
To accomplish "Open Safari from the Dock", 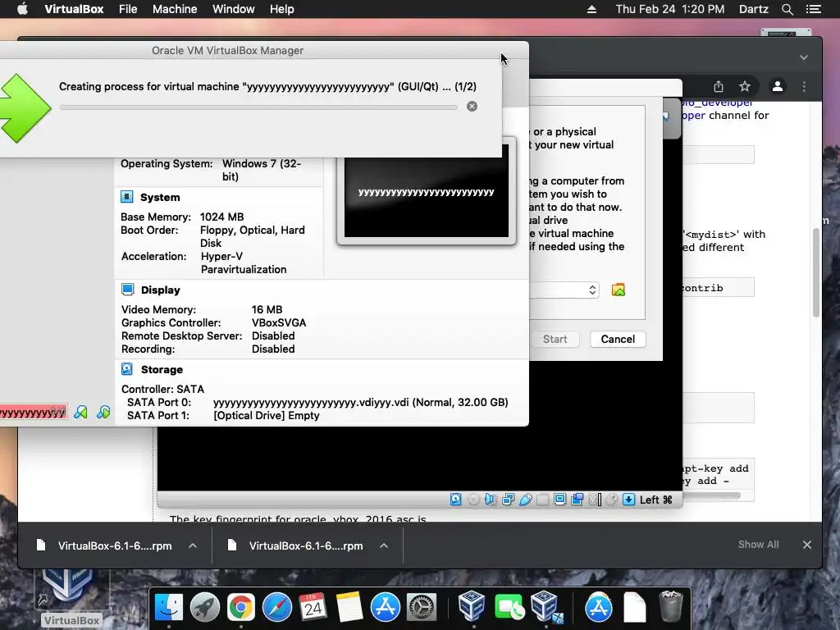I will [x=277, y=608].
